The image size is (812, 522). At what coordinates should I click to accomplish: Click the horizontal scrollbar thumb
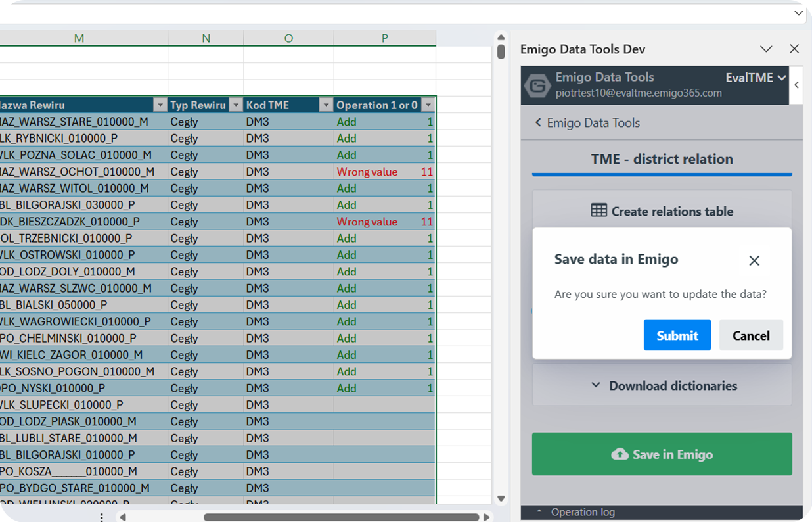(342, 517)
